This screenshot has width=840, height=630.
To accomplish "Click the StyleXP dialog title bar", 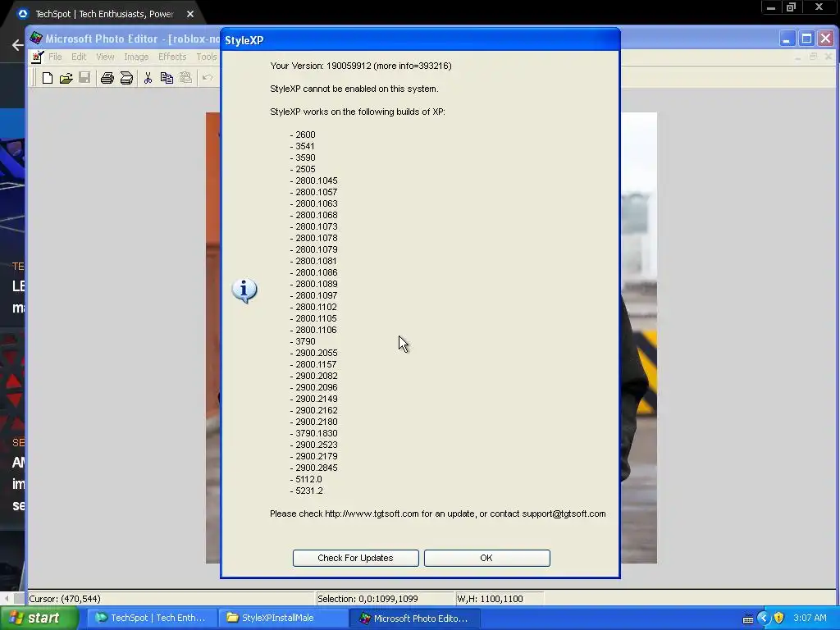I will 421,39.
